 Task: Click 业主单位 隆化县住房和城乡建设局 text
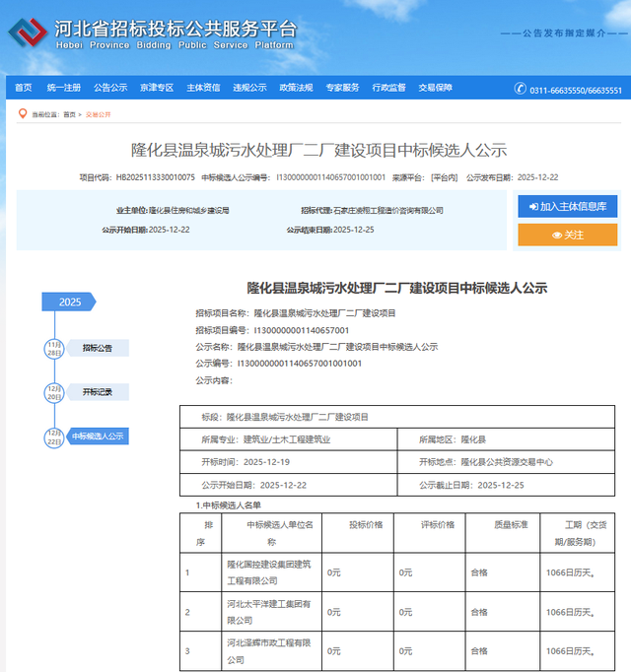pyautogui.click(x=173, y=211)
